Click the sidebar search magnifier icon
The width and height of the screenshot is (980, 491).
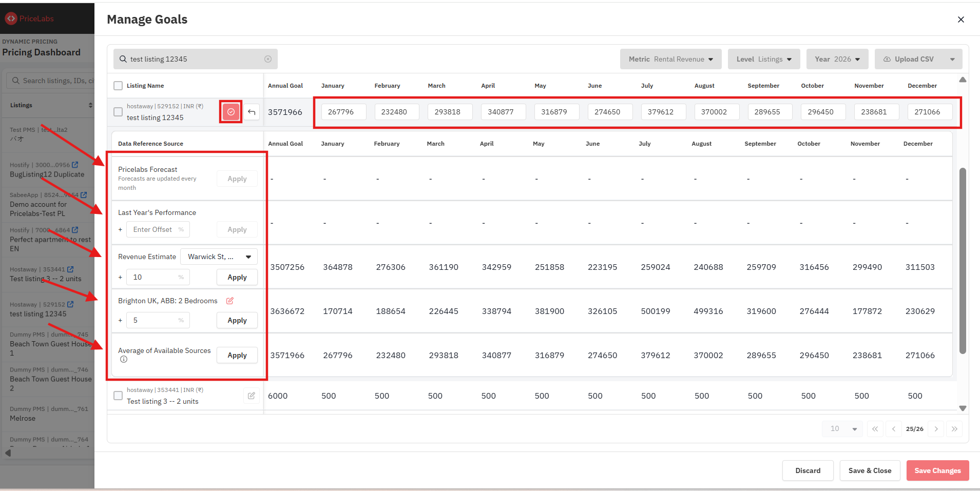tap(15, 81)
